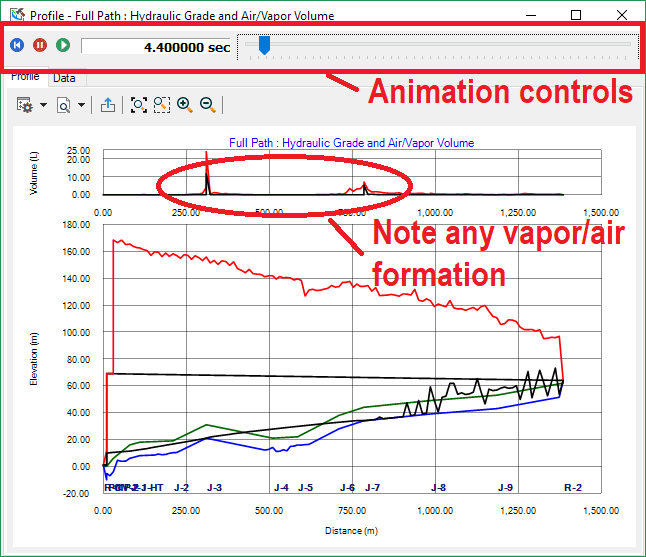Click the J-5 node label

pos(305,488)
